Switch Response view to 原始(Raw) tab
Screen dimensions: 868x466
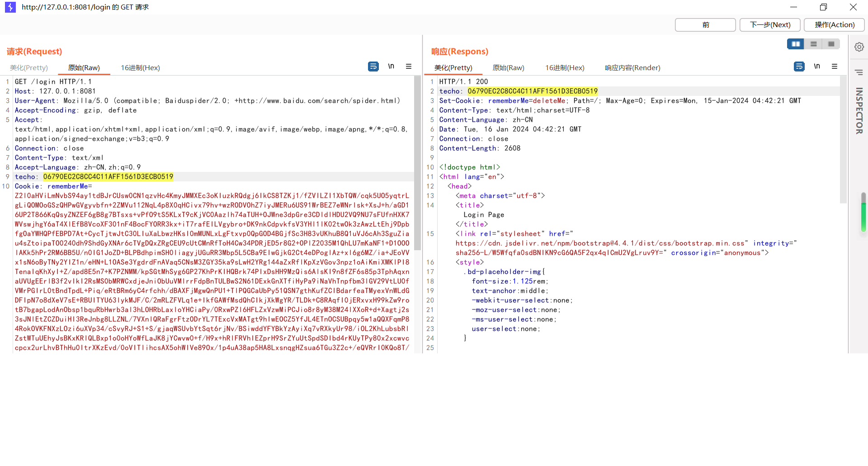coord(508,68)
